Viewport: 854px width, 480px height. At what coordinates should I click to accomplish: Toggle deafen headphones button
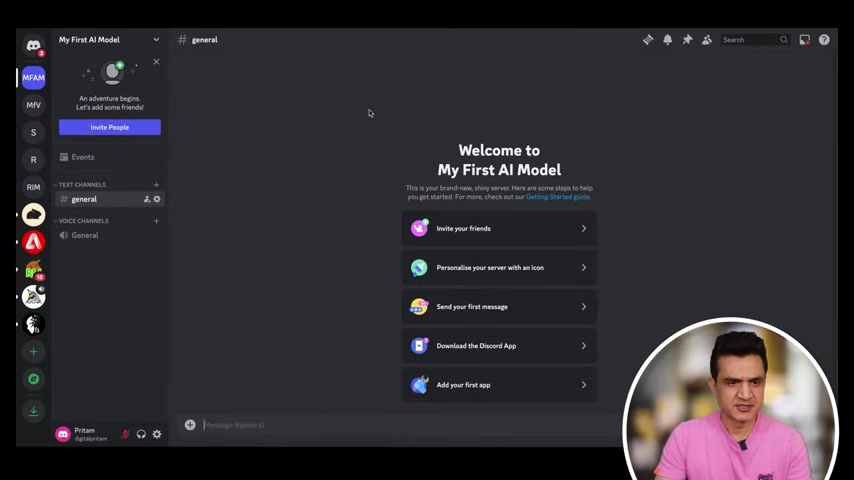click(141, 434)
